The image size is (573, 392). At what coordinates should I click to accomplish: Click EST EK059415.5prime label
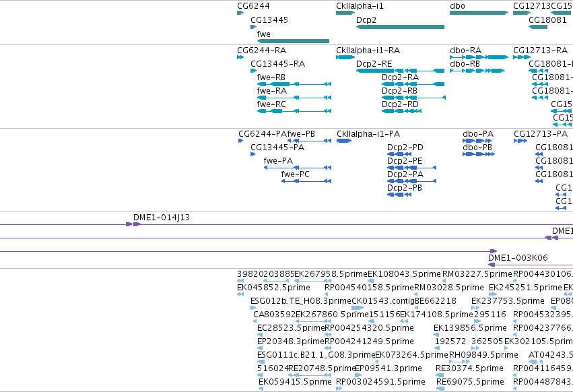click(296, 383)
